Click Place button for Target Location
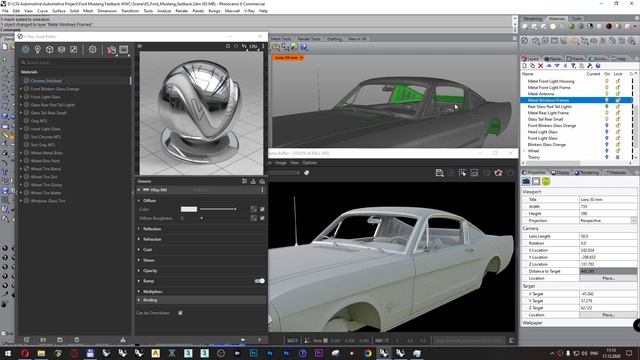This screenshot has height=360, width=640. [x=608, y=315]
